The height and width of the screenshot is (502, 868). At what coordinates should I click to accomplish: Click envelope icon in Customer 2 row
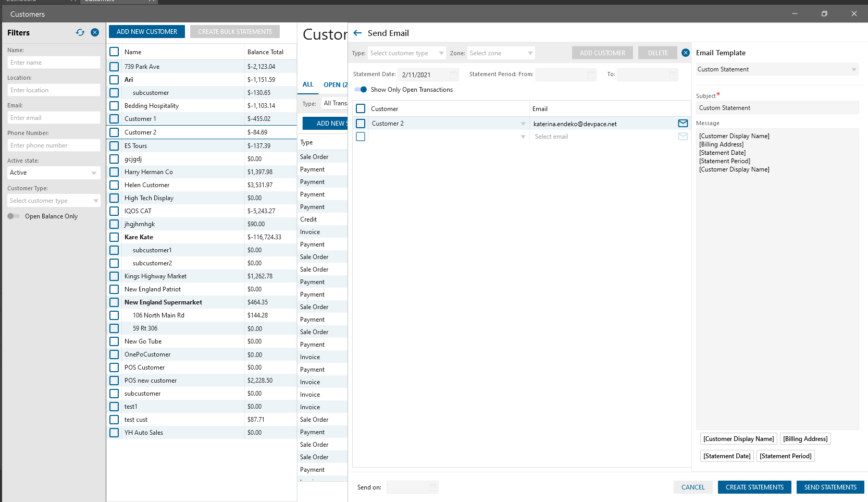[x=683, y=124]
